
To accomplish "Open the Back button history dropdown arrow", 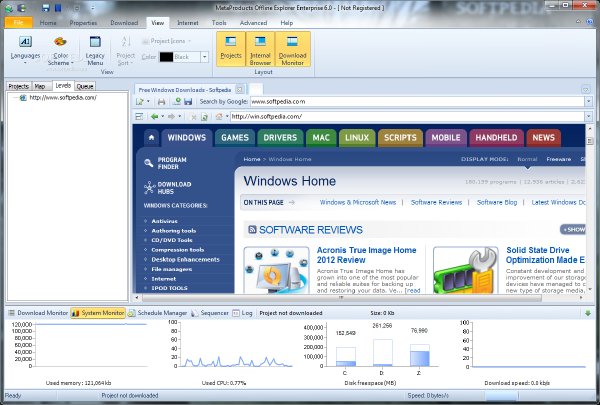I will [x=163, y=116].
